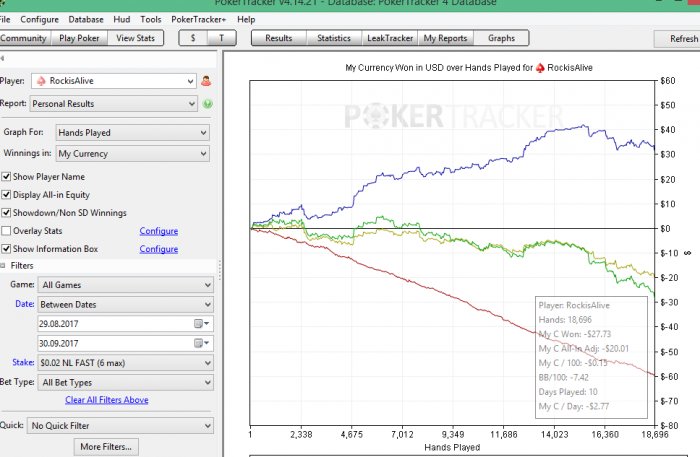Viewport: 700px width, 457px height.
Task: Open the Results tab
Action: [279, 38]
